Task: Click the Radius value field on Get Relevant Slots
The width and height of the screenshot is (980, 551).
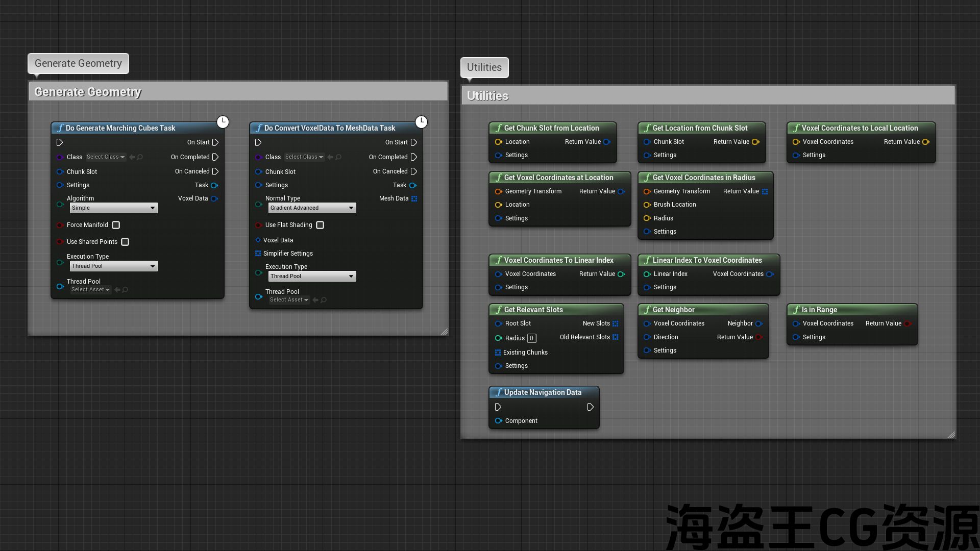Action: coord(531,338)
